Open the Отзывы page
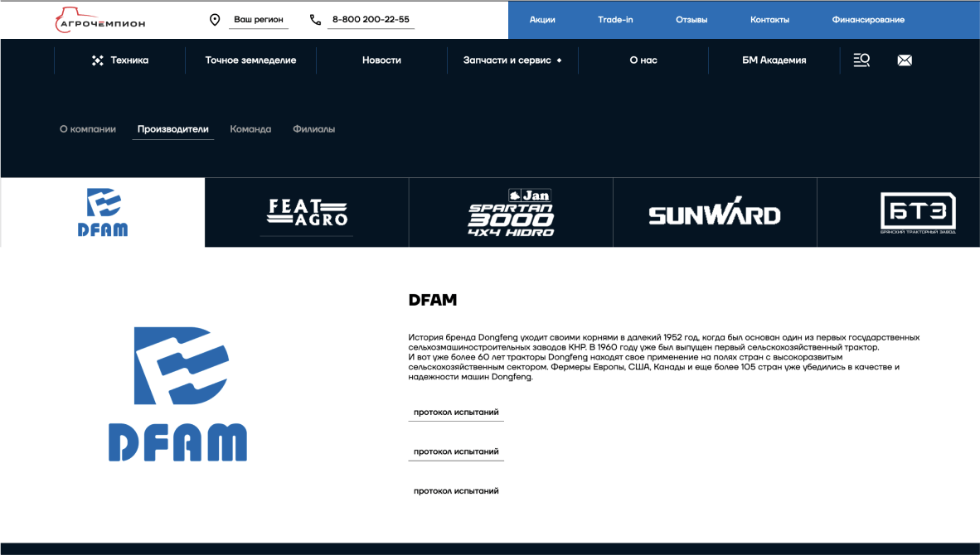The width and height of the screenshot is (980, 555). [x=691, y=20]
